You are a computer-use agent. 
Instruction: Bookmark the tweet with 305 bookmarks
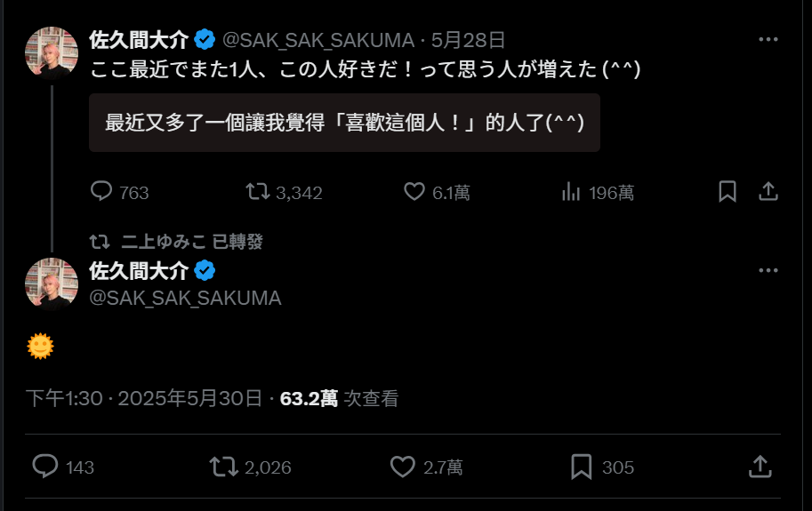pyautogui.click(x=582, y=467)
